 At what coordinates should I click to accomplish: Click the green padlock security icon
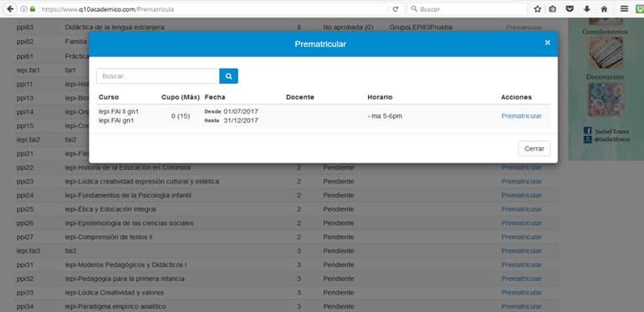(33, 9)
